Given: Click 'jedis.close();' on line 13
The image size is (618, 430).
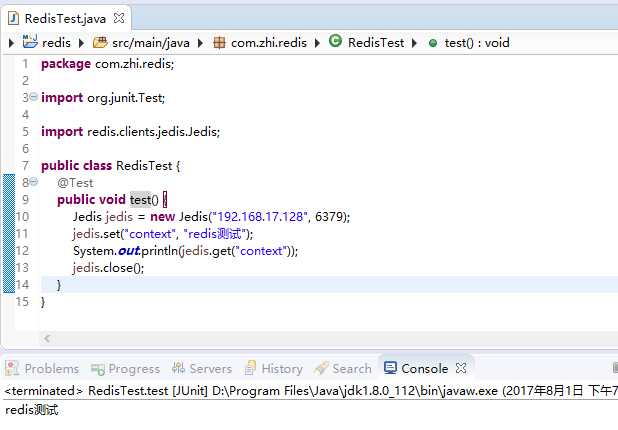Looking at the screenshot, I should [x=109, y=268].
